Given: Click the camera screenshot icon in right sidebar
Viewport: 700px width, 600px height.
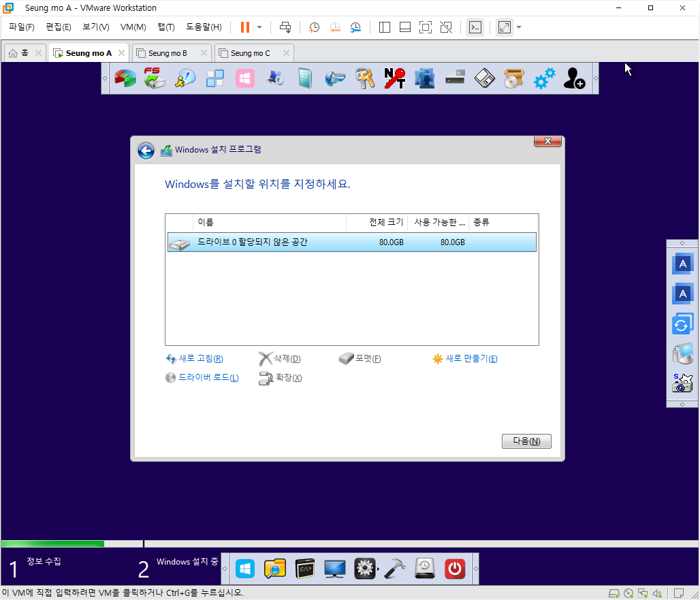Looking at the screenshot, I should (x=682, y=383).
